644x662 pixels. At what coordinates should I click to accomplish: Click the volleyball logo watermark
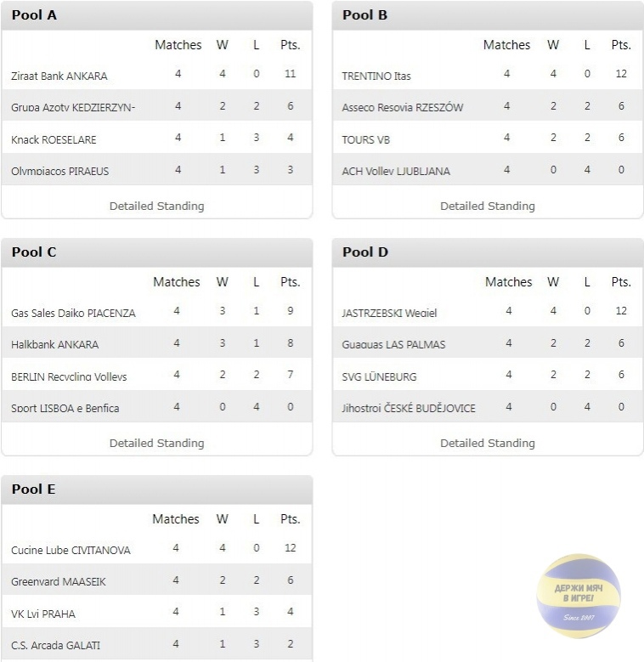[x=579, y=596]
